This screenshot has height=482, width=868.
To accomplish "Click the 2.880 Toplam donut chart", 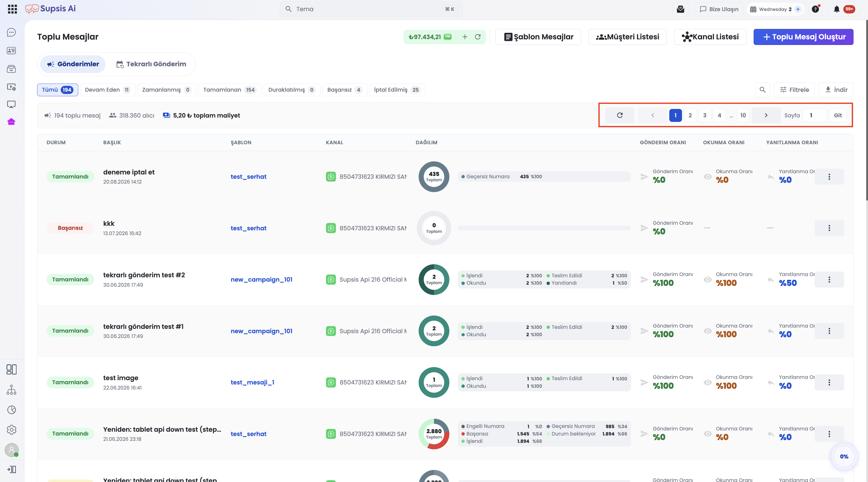I will [434, 434].
